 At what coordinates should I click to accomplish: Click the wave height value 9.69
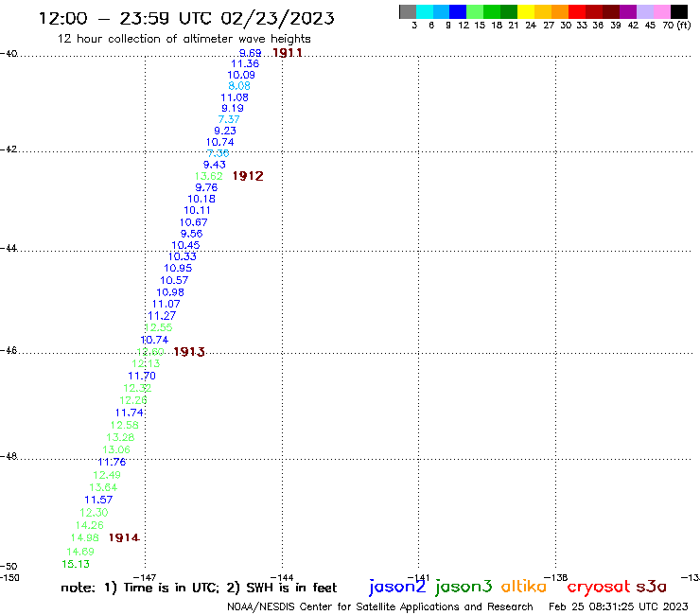pyautogui.click(x=250, y=53)
